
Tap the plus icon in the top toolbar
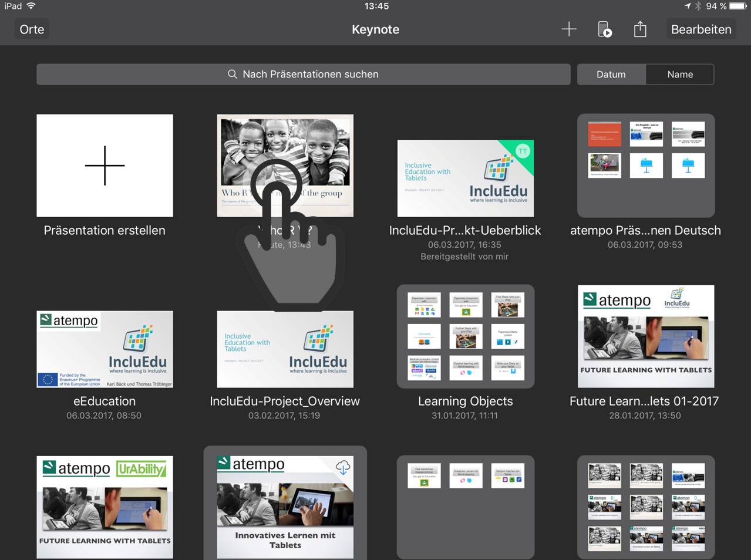pos(568,29)
